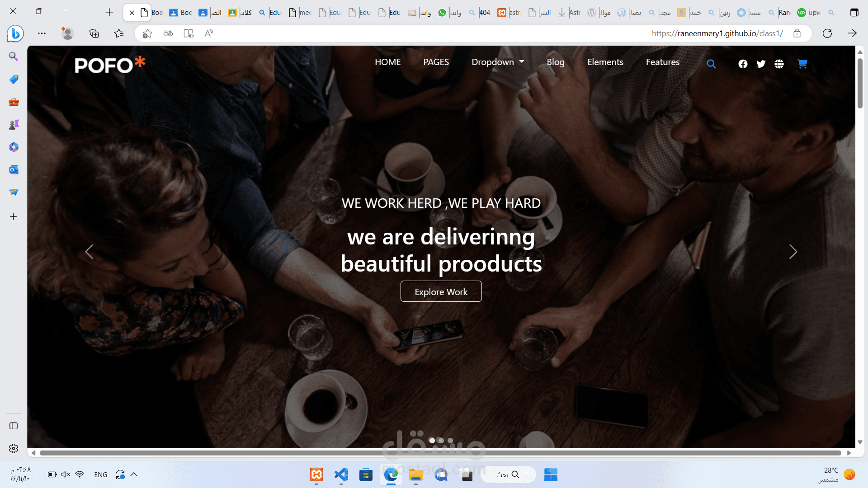Open the Collections toolbar icon
The image size is (868, 488).
click(x=94, y=33)
